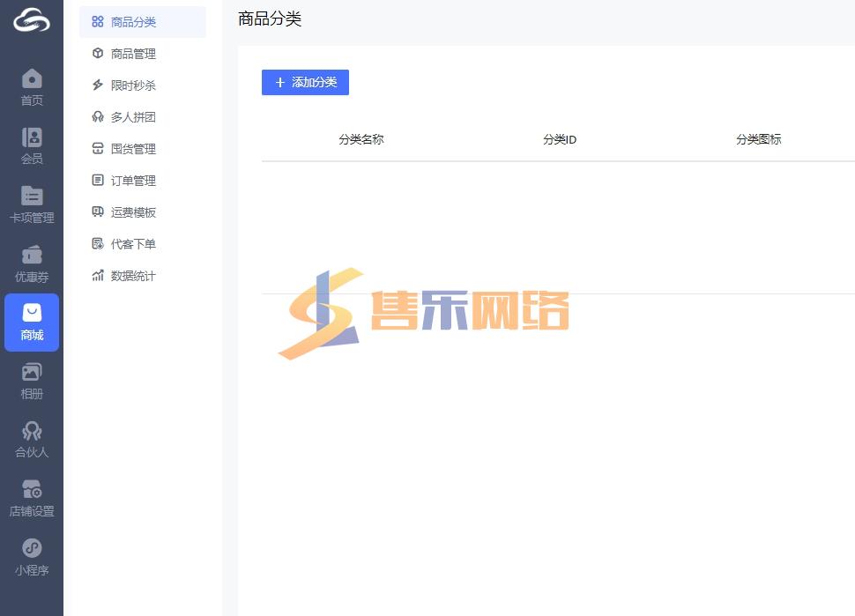Select the 商品分类 menu item

pos(142,22)
